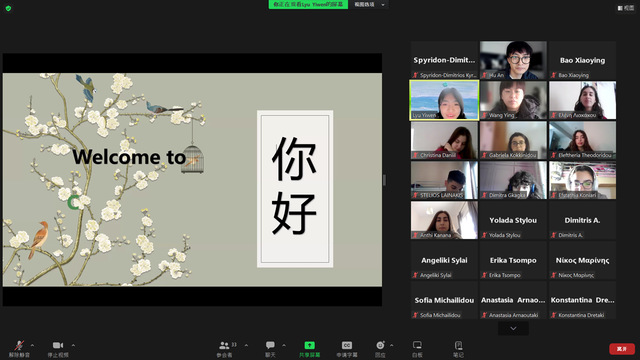The image size is (640, 360).
Task: Click the divider handle between slide and gallery
Action: click(384, 180)
